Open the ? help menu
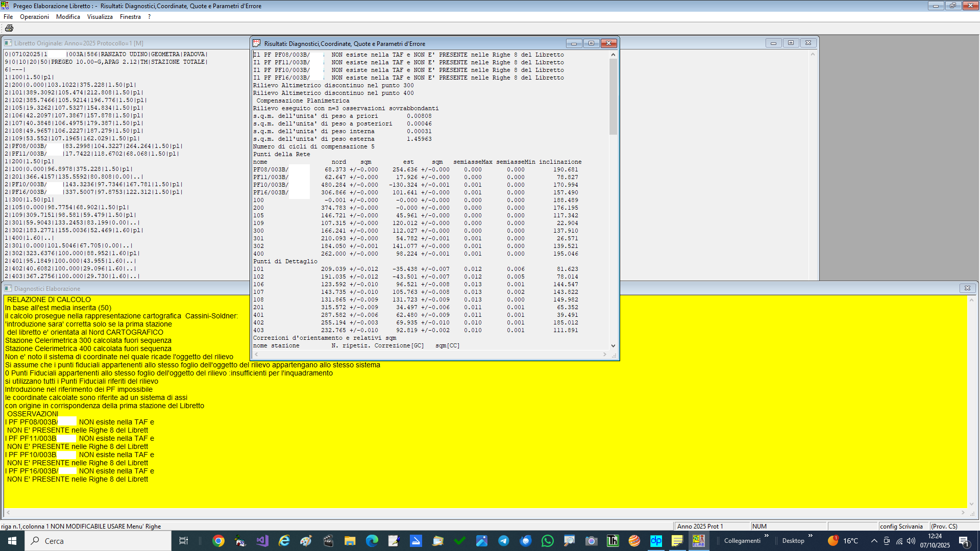The image size is (980, 551). pyautogui.click(x=150, y=17)
